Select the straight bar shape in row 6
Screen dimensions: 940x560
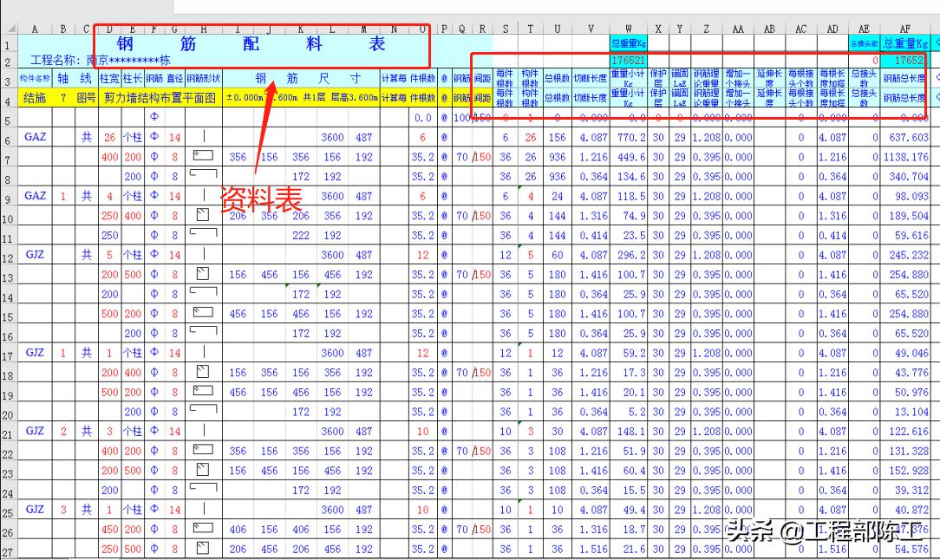tap(203, 137)
